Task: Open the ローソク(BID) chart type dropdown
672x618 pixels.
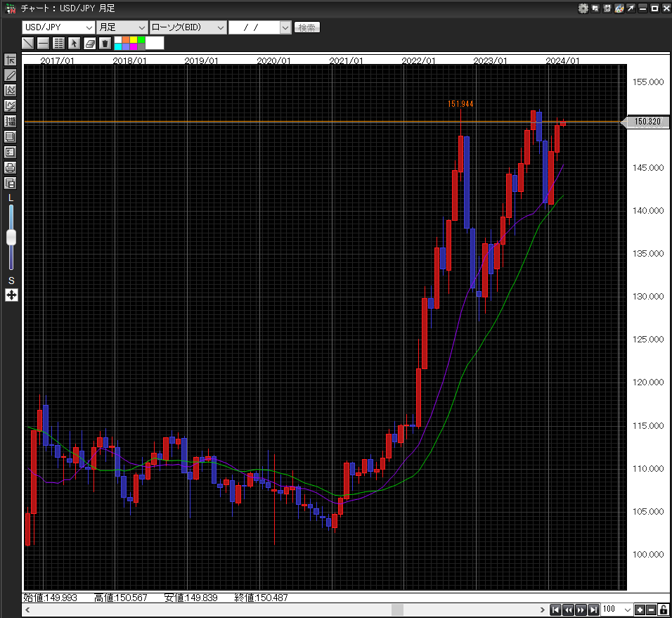Action: [187, 27]
